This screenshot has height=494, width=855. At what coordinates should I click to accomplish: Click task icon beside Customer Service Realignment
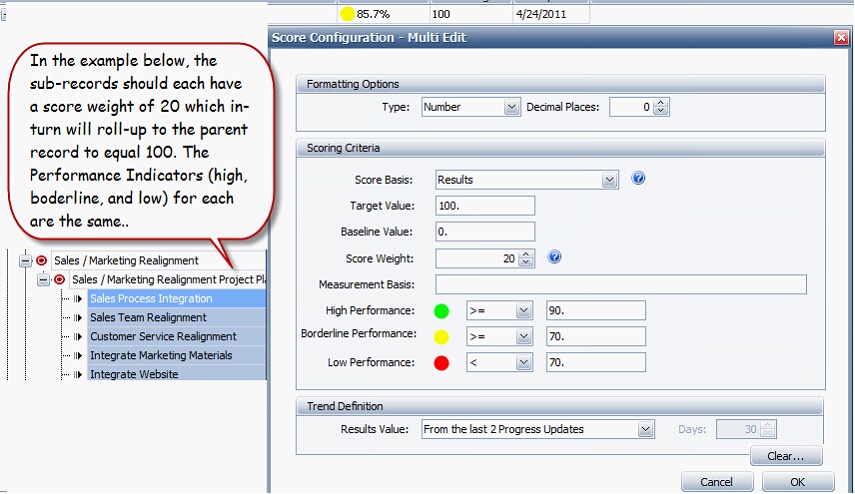(x=78, y=336)
